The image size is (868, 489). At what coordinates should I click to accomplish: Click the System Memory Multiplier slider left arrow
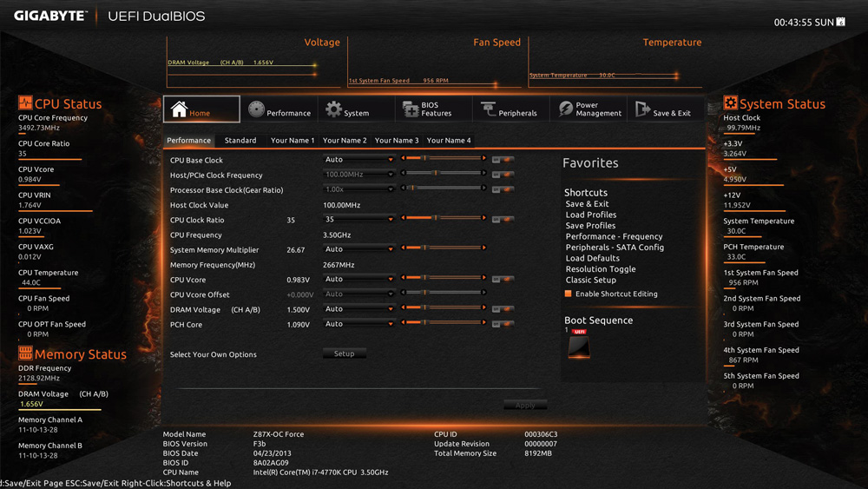tap(404, 248)
